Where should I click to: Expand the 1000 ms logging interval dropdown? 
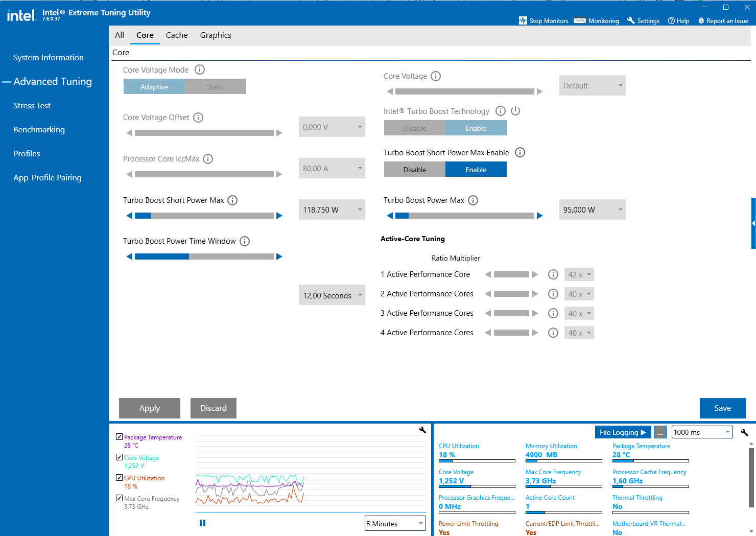tap(702, 432)
